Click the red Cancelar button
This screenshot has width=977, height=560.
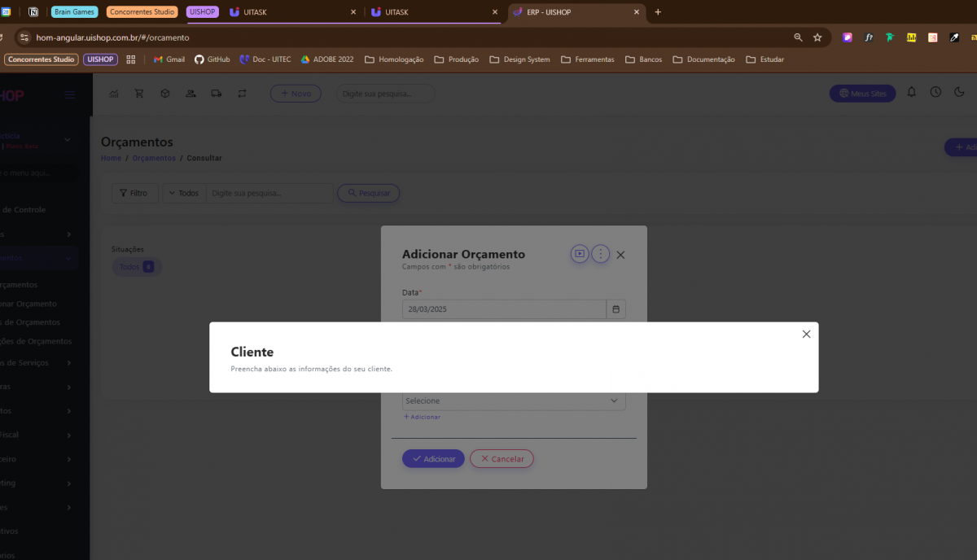point(502,459)
